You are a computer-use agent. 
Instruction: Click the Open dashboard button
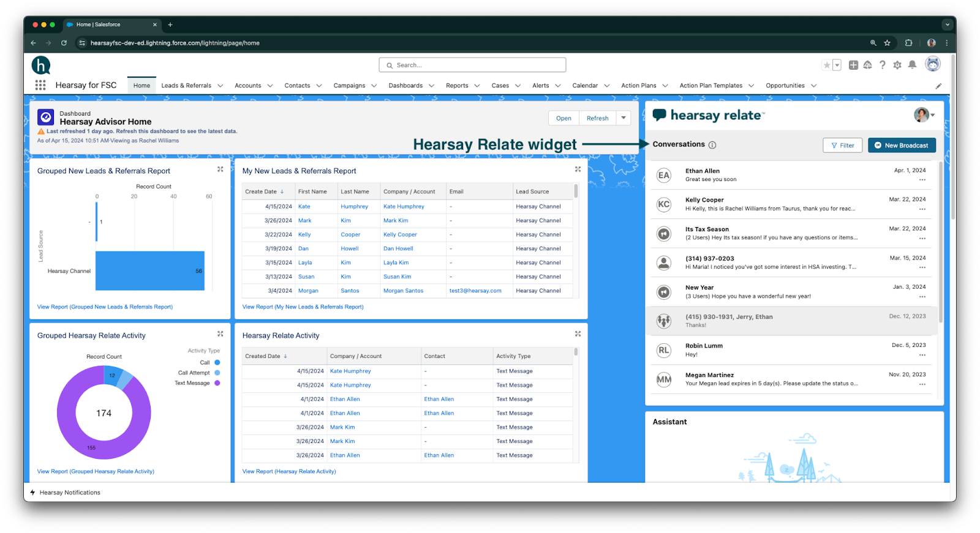pos(563,118)
